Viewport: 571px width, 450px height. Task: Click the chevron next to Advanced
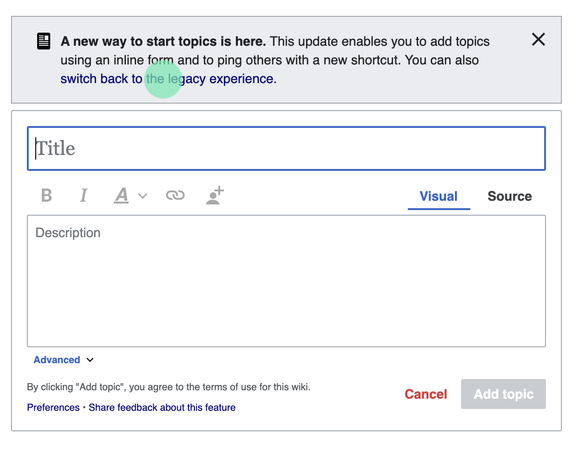pos(90,360)
